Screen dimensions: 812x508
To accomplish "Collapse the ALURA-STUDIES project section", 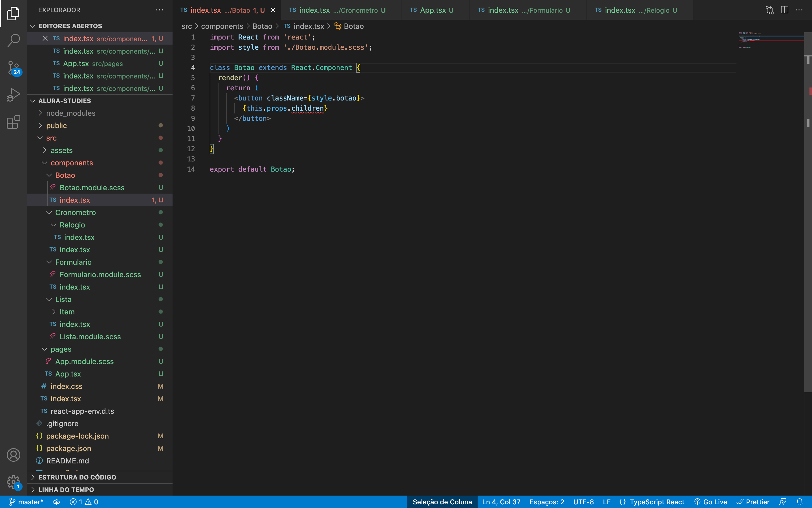I will [x=100, y=101].
